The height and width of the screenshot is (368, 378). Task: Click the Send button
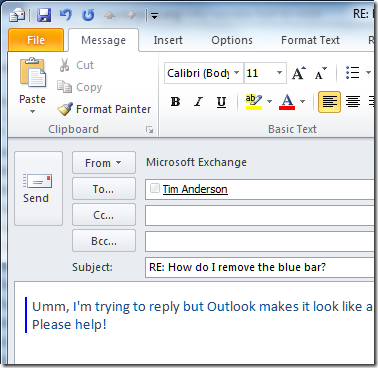pyautogui.click(x=38, y=188)
